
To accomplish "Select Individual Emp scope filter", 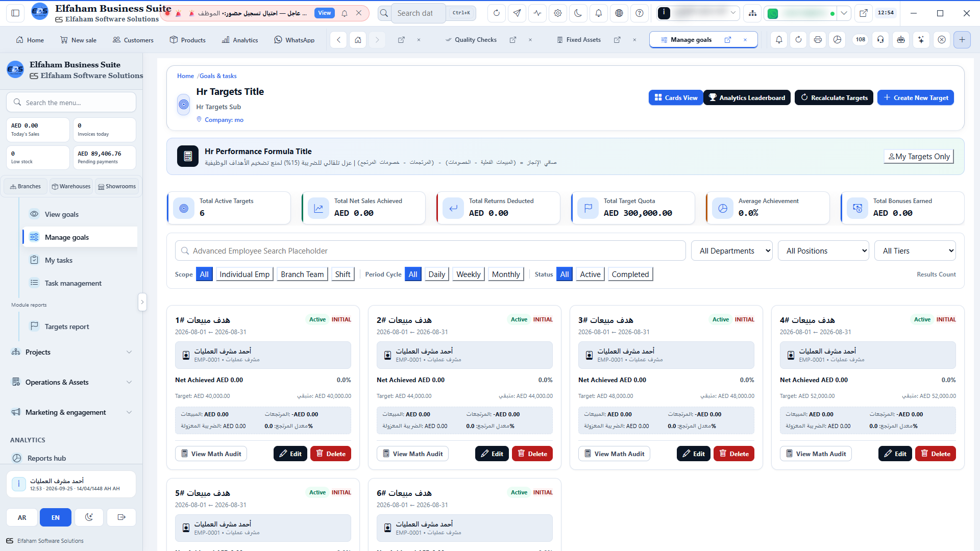I will [x=244, y=274].
